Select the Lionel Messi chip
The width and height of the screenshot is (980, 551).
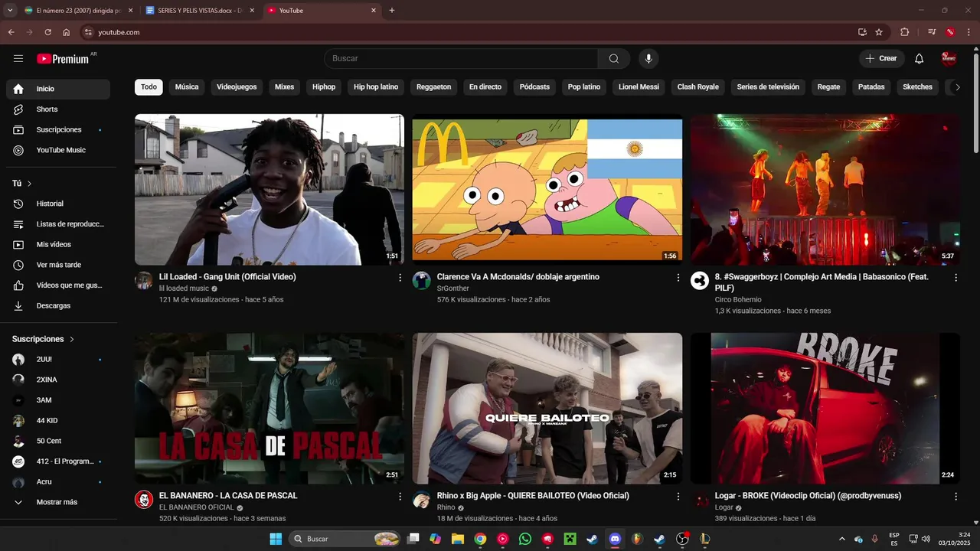(x=639, y=87)
